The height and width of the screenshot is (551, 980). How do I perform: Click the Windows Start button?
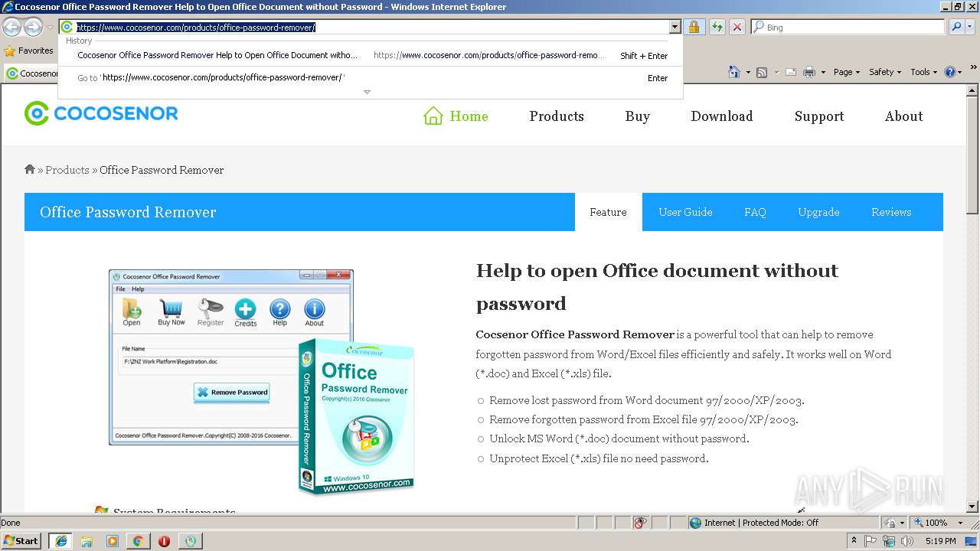click(21, 541)
